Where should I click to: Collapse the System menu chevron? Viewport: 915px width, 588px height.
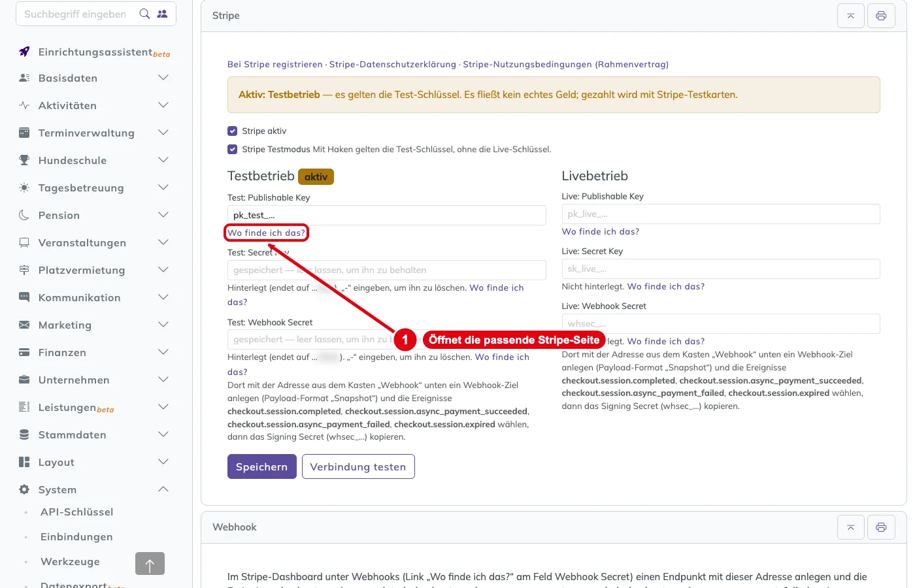click(163, 489)
